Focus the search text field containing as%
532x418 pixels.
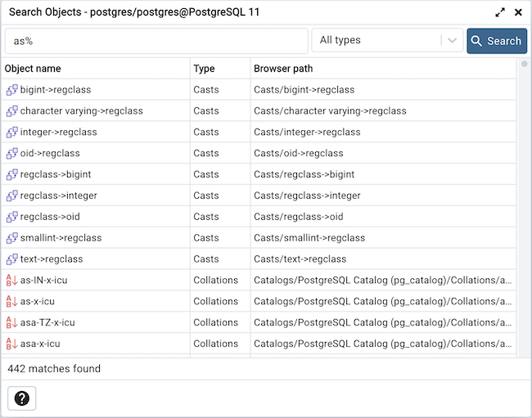pyautogui.click(x=156, y=41)
